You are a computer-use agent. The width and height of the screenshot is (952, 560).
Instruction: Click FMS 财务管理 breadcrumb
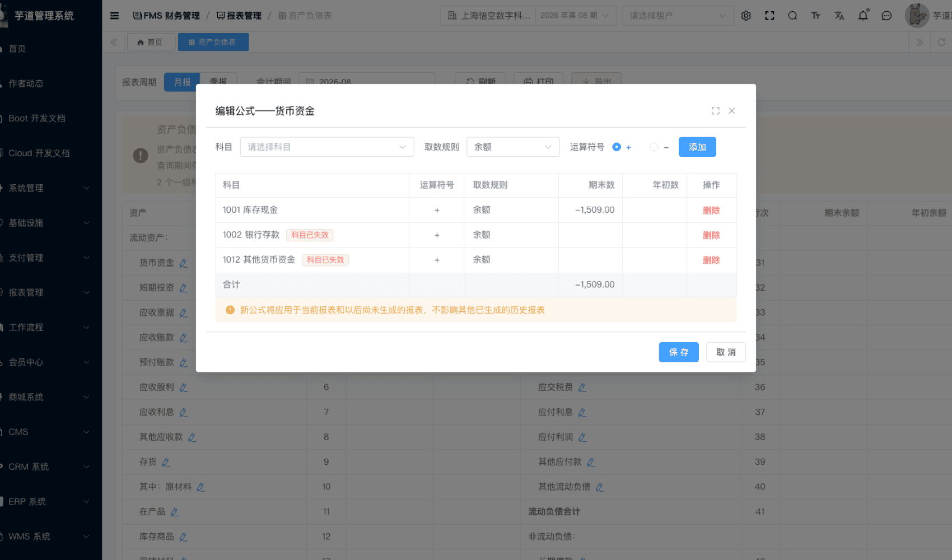coord(166,16)
